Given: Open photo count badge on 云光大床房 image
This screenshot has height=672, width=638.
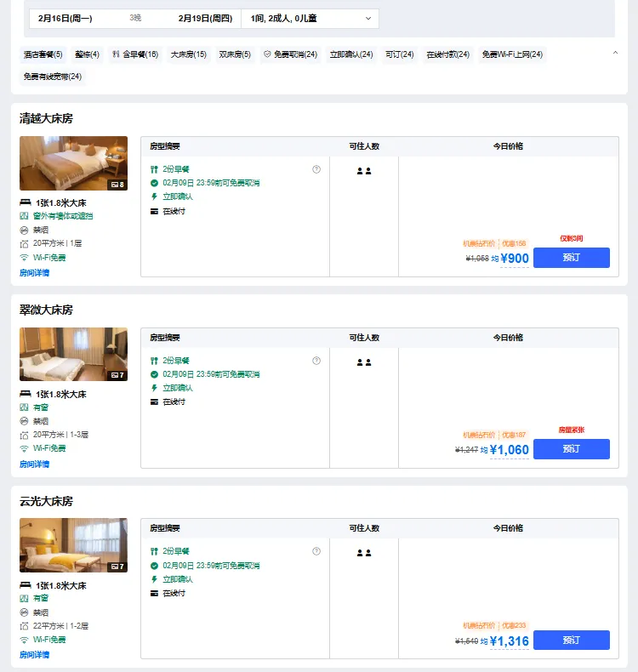Looking at the screenshot, I should coord(117,566).
